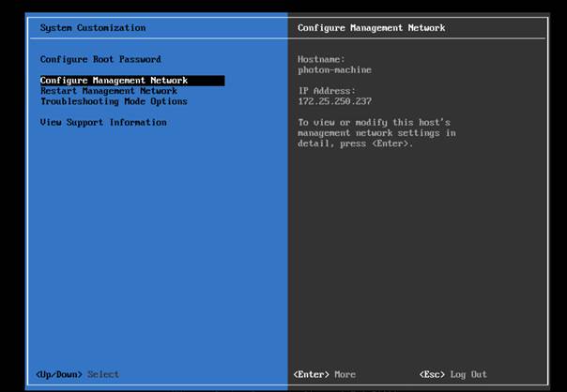Click the 172.25.250.237 IP value
Image resolution: width=567 pixels, height=392 pixels.
[x=334, y=101]
